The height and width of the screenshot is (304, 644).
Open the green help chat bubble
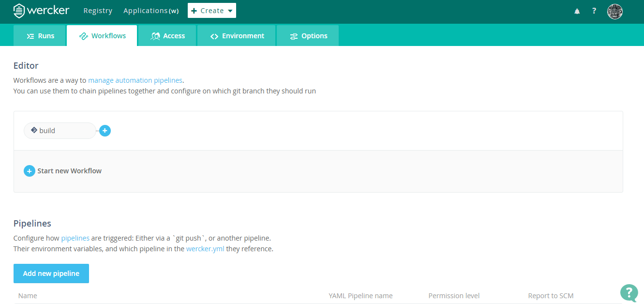pos(629,292)
